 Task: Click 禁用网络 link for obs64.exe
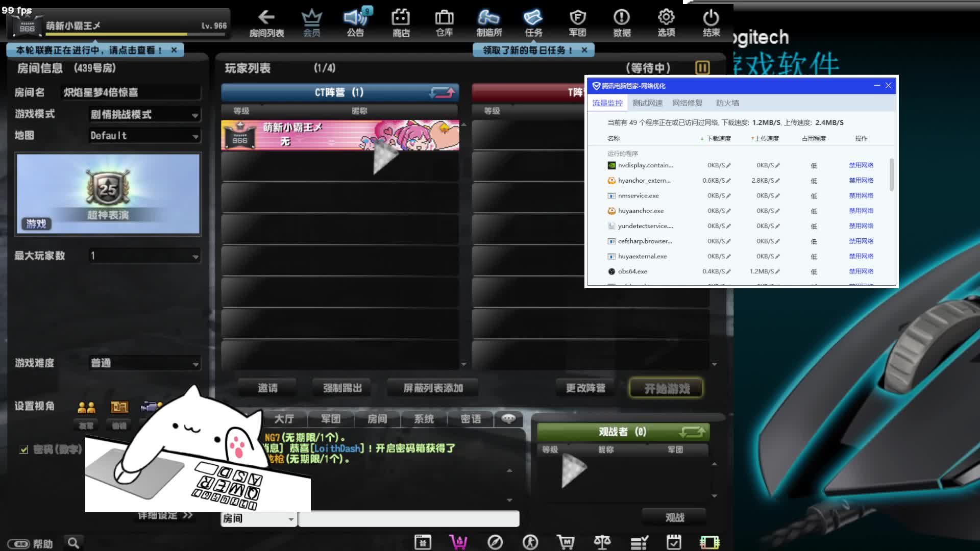point(861,271)
